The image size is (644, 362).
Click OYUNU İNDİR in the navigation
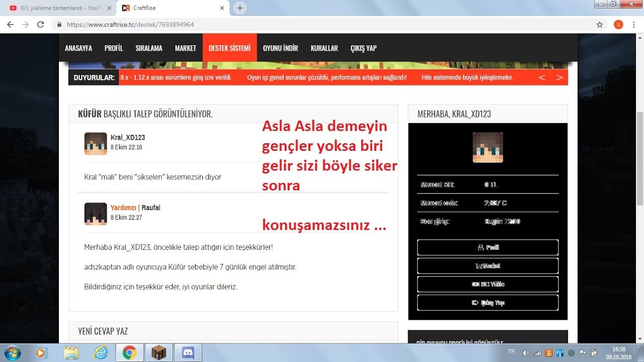(x=280, y=48)
